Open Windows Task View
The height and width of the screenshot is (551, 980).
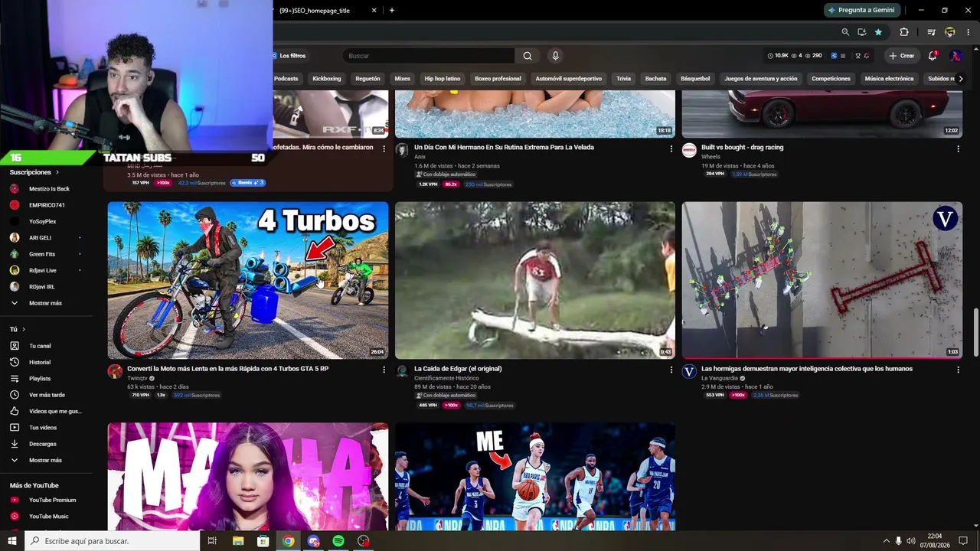pyautogui.click(x=212, y=541)
